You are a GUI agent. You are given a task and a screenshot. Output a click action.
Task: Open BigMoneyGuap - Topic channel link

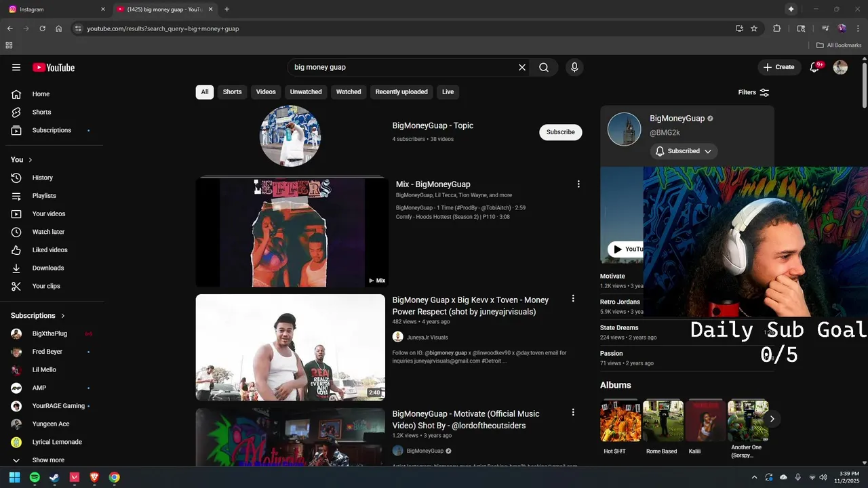[433, 125]
